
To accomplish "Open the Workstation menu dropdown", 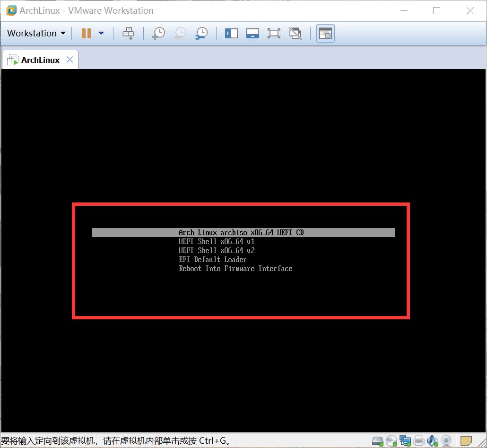I will (x=36, y=33).
